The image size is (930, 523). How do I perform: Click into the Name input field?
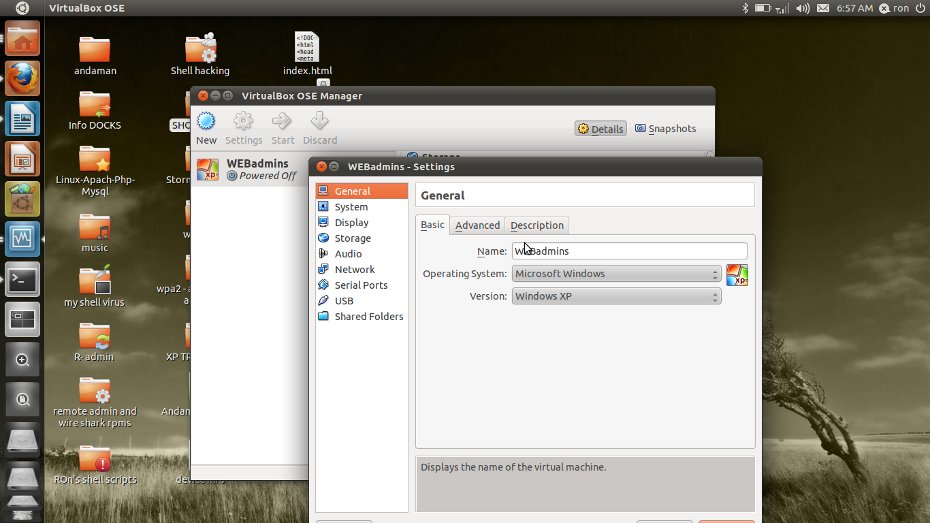point(629,251)
